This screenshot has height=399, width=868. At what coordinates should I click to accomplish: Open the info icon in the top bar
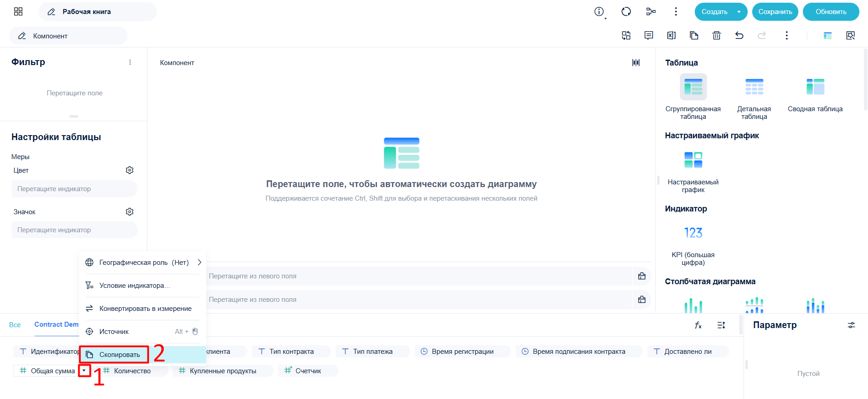tap(599, 12)
